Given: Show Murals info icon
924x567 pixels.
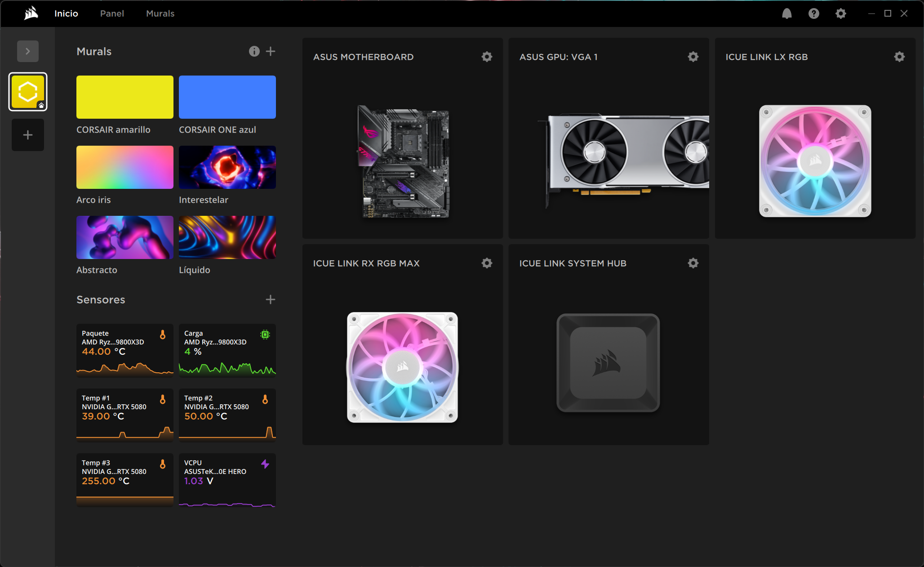Looking at the screenshot, I should point(254,51).
